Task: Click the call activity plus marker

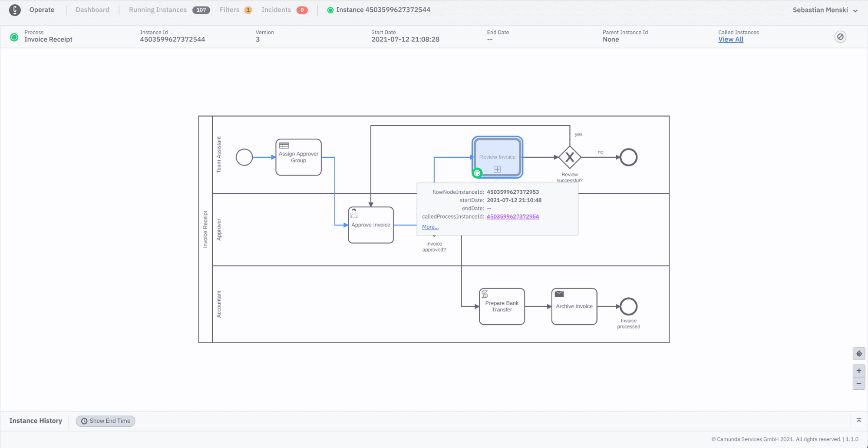Action: click(497, 169)
